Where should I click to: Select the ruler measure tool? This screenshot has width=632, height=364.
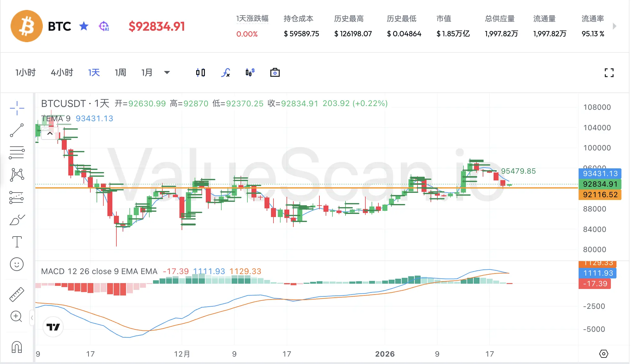[17, 294]
